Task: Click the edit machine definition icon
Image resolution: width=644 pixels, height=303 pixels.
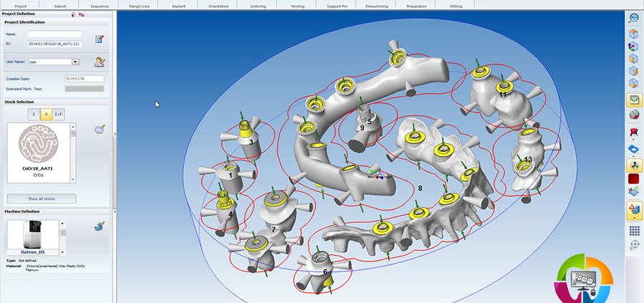Action: pos(99,226)
